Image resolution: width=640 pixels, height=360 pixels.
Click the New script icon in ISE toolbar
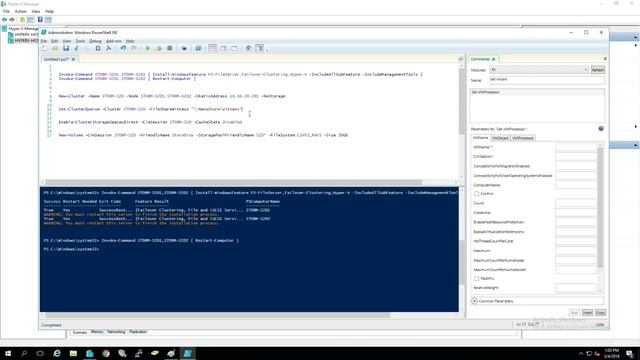(44, 48)
